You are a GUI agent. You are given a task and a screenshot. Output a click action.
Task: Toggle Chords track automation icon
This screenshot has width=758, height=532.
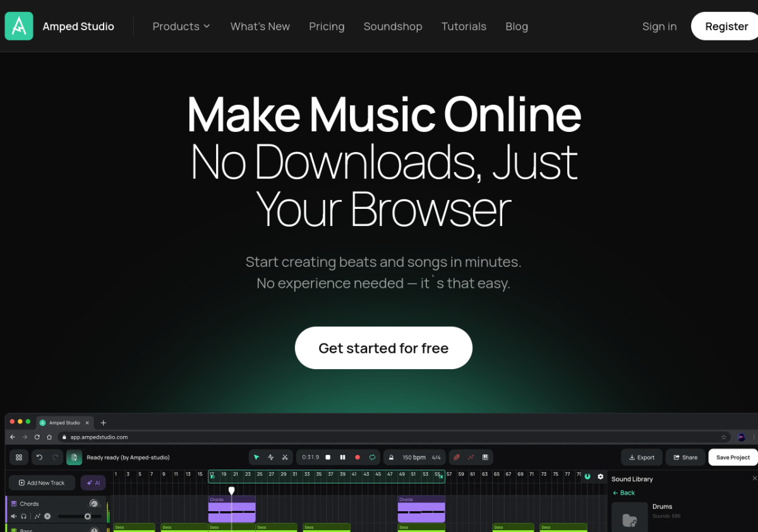[37, 516]
